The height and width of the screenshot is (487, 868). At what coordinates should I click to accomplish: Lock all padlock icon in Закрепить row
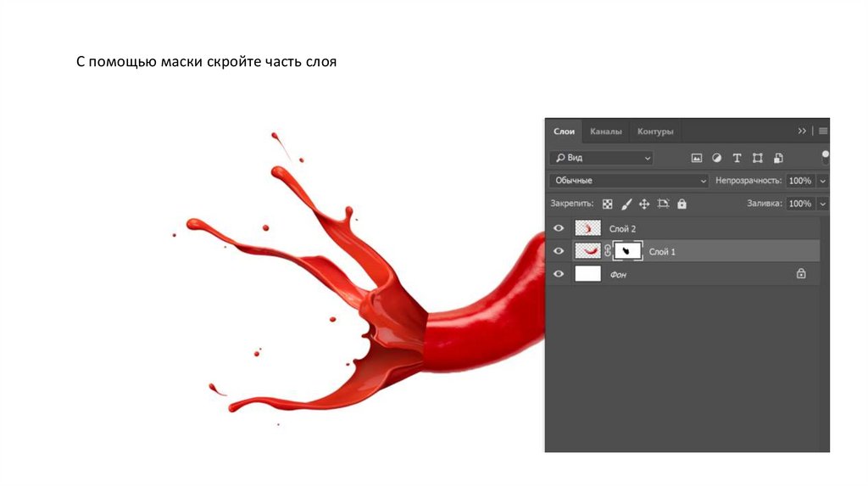tap(682, 204)
